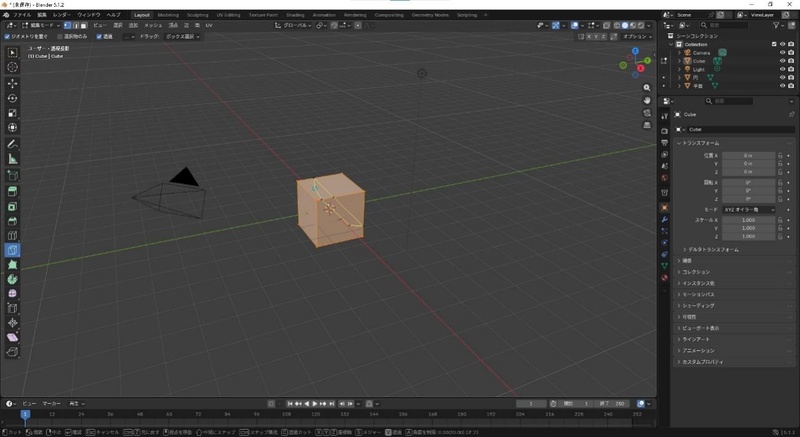
Task: Switch to UV Editing workspace tab
Action: pos(228,15)
